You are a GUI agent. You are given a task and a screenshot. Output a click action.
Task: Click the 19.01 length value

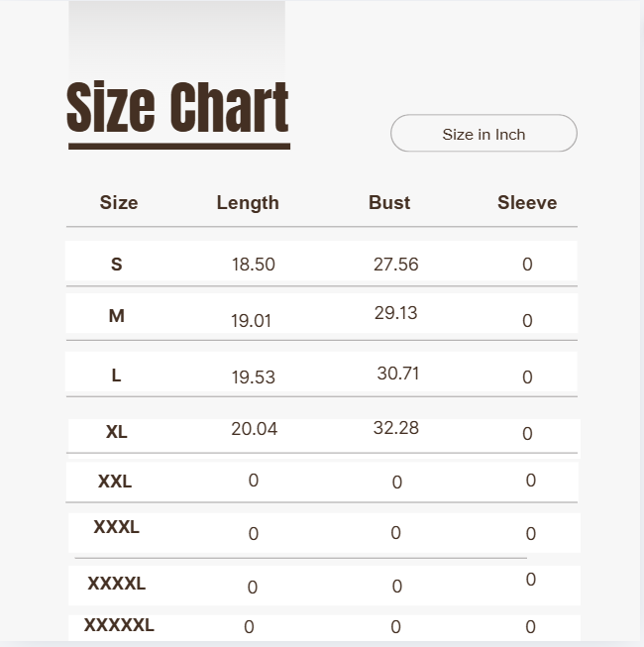(x=251, y=321)
